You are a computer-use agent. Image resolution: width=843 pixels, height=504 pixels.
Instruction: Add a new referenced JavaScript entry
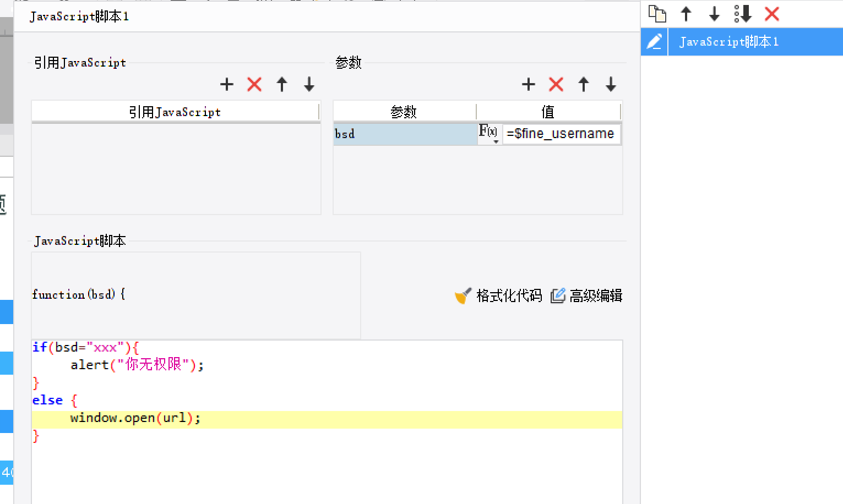pos(227,84)
